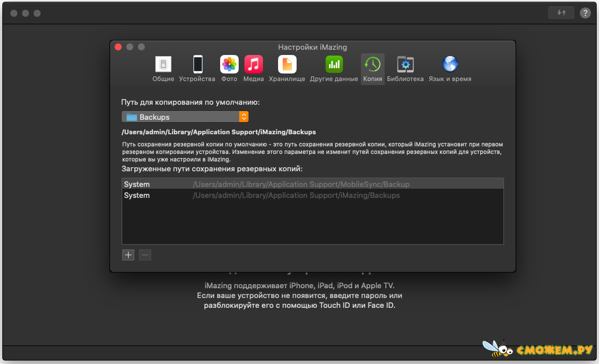Click the transfers arrows button in main window

point(561,13)
